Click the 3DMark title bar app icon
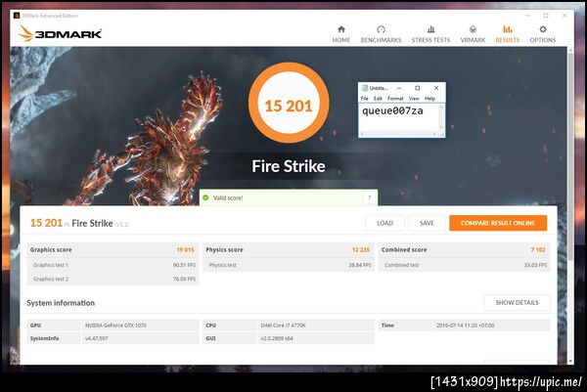Screen dimensions: 587x392 pyautogui.click(x=16, y=16)
